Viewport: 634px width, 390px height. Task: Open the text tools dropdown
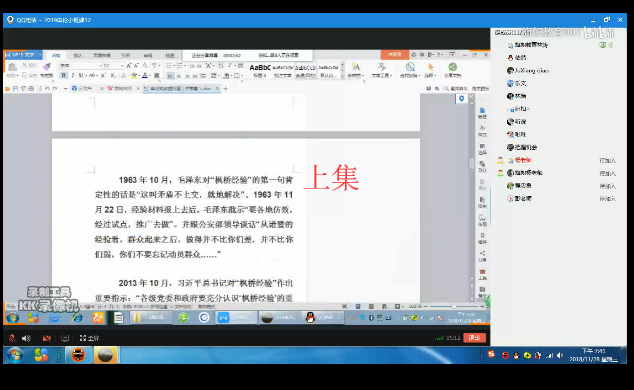point(382,70)
